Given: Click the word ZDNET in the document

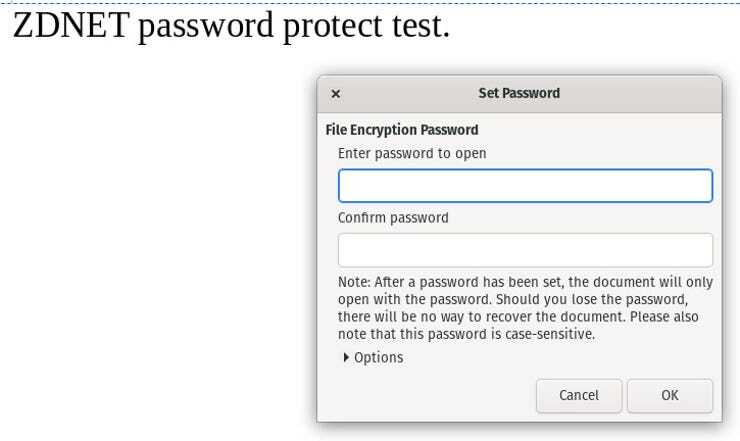Looking at the screenshot, I should point(70,26).
